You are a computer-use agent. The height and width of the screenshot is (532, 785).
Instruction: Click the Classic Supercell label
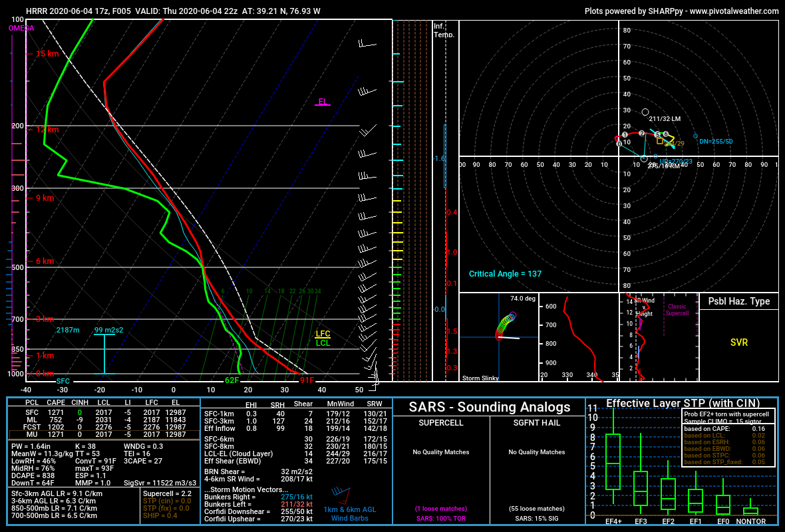point(677,310)
